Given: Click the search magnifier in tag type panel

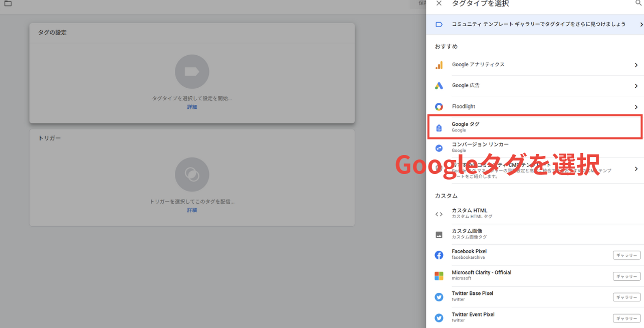Looking at the screenshot, I should (638, 3).
